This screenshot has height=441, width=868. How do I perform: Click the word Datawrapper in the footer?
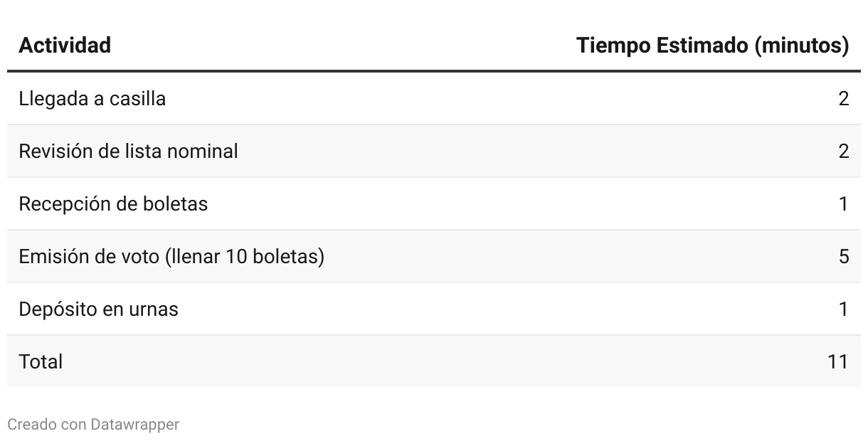(x=135, y=425)
